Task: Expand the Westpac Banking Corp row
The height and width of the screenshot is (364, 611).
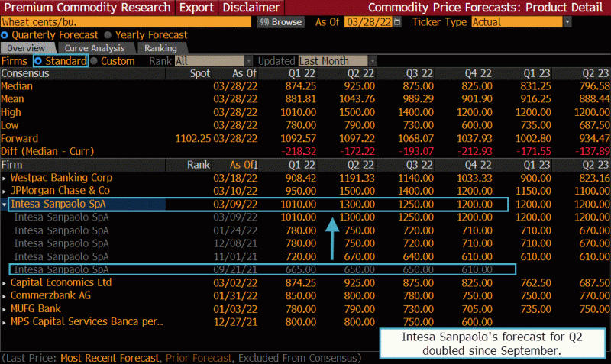Action: coord(5,178)
